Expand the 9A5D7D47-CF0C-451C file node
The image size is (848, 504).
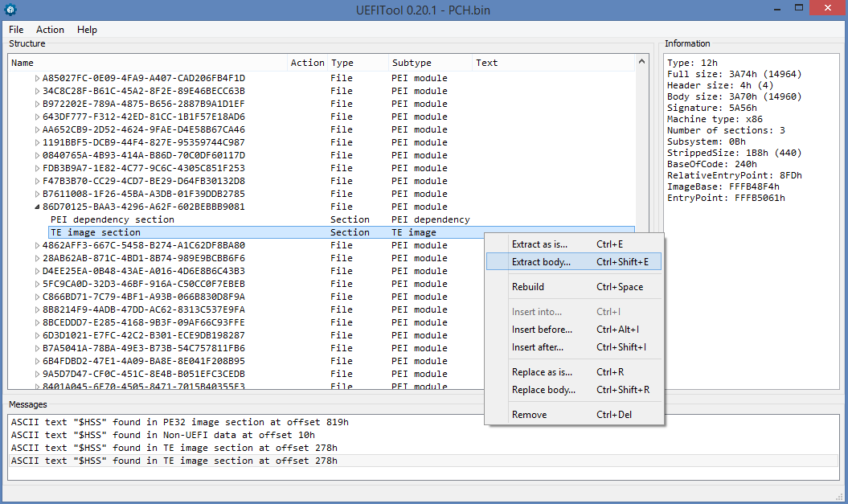[x=37, y=375]
